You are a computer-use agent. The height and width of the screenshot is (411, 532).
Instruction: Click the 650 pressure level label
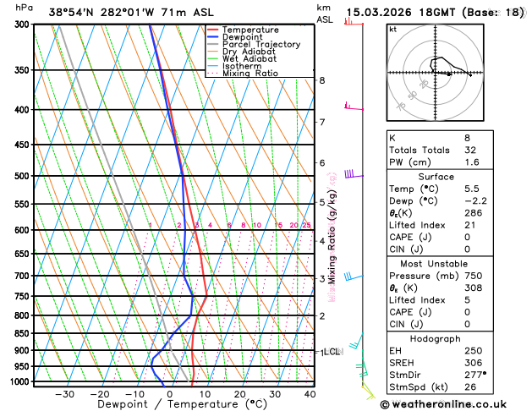click(x=24, y=254)
